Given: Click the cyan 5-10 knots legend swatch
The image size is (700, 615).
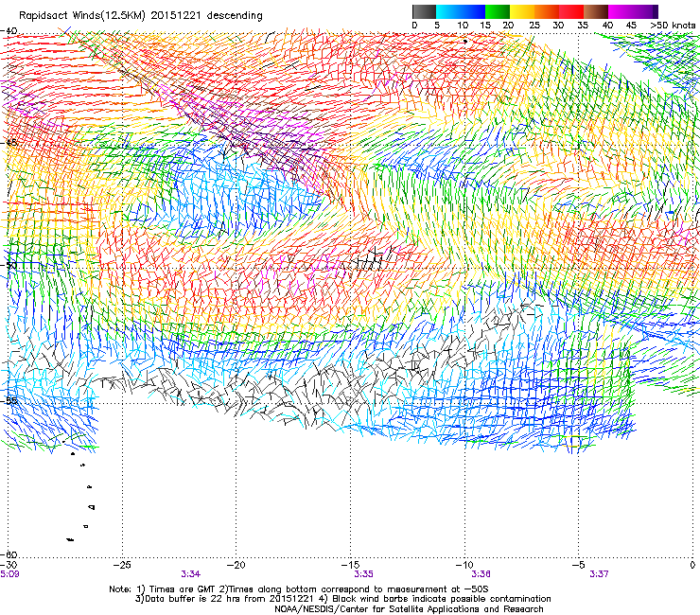Looking at the screenshot, I should (x=448, y=11).
